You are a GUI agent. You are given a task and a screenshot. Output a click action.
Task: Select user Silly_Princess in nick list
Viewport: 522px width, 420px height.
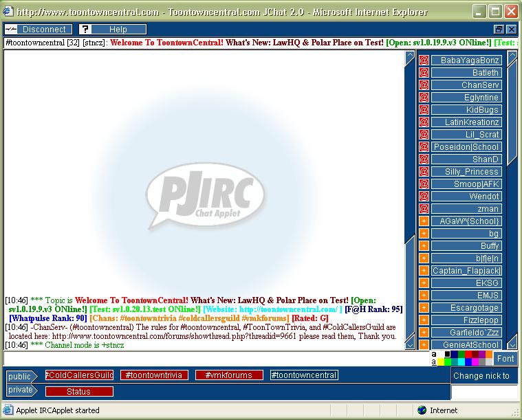click(x=466, y=171)
